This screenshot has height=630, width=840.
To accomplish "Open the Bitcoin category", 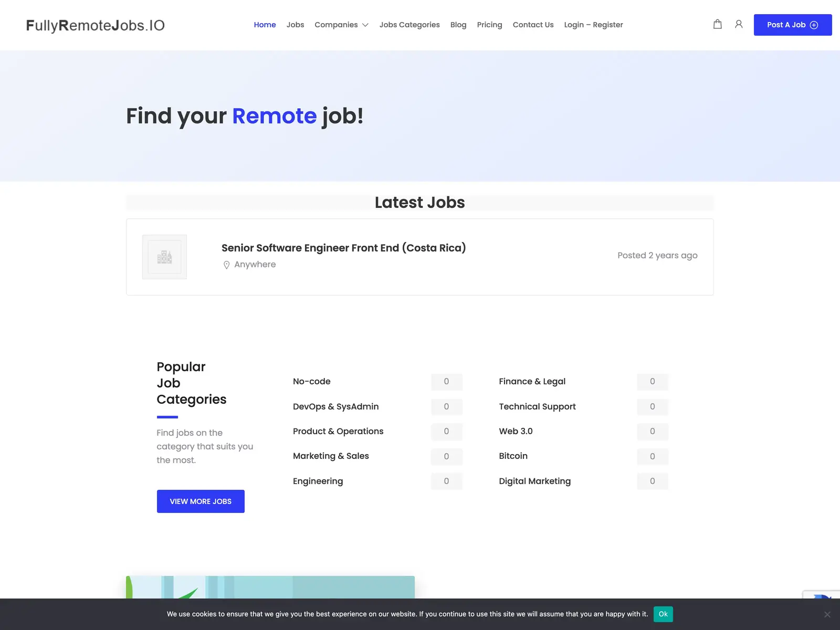I will pyautogui.click(x=513, y=456).
